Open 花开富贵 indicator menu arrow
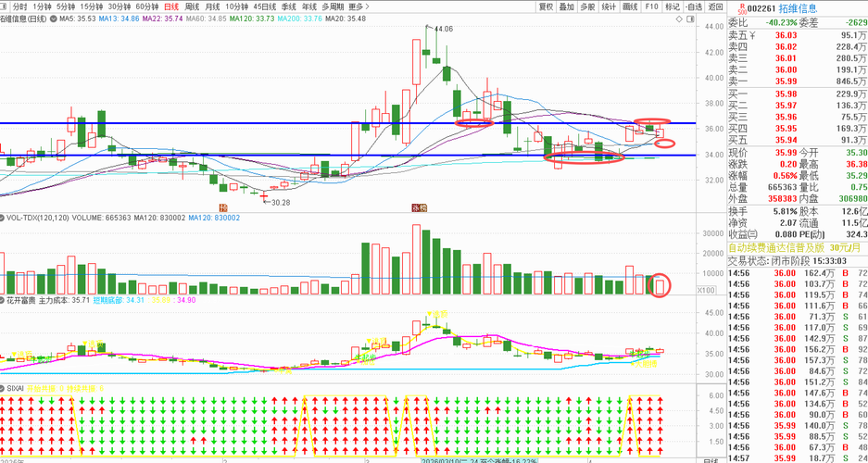Image resolution: width=868 pixels, height=463 pixels. (x=4, y=300)
